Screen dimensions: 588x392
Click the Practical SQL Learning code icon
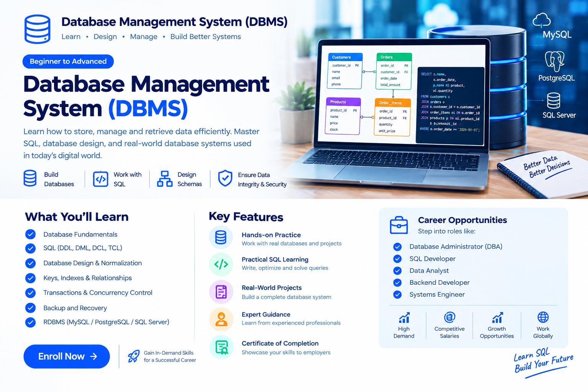pyautogui.click(x=221, y=264)
